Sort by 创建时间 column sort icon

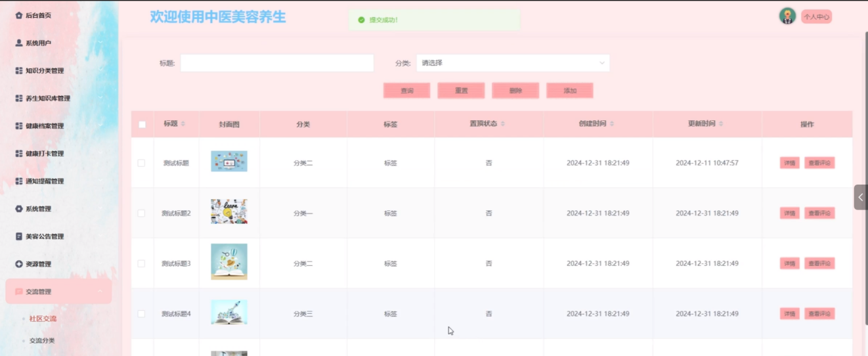tap(612, 124)
